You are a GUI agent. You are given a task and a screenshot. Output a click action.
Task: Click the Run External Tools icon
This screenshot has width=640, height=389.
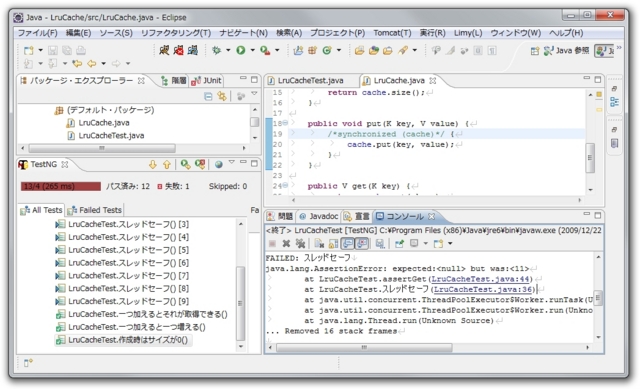[x=265, y=50]
